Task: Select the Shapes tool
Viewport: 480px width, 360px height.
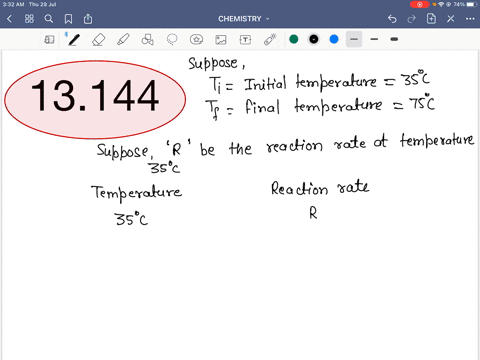Action: click(x=147, y=40)
